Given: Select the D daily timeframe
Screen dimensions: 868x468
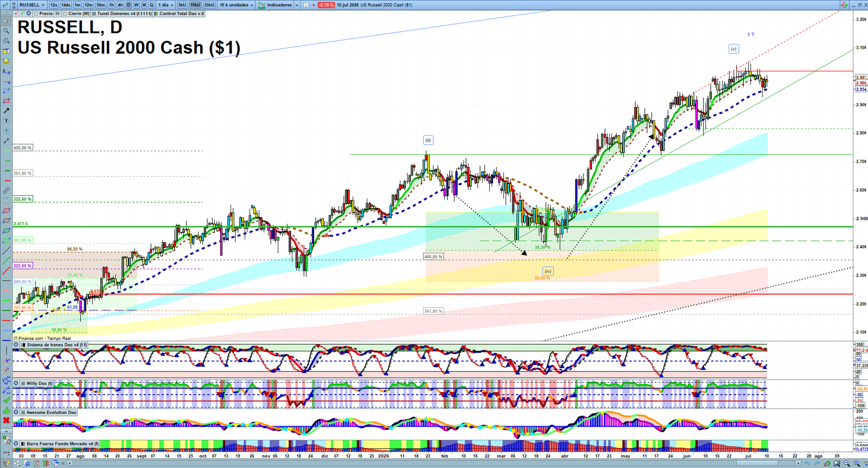Looking at the screenshot, I should coord(129,5).
